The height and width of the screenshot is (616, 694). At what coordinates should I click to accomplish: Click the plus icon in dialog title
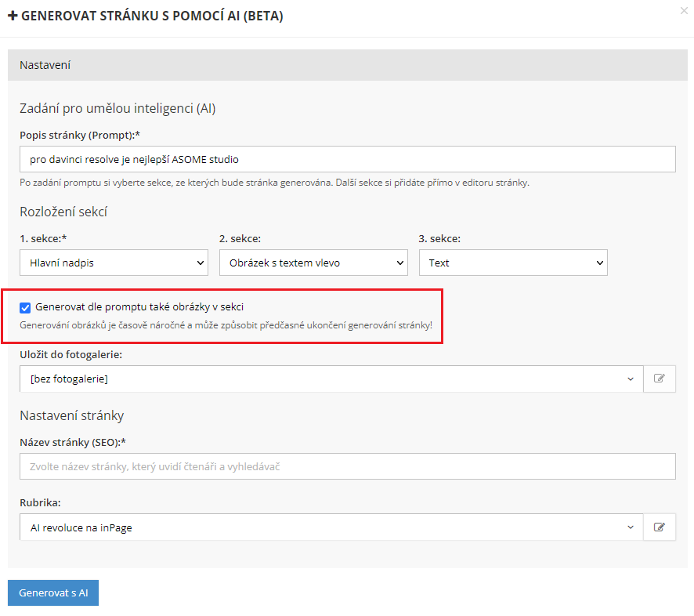[x=13, y=16]
